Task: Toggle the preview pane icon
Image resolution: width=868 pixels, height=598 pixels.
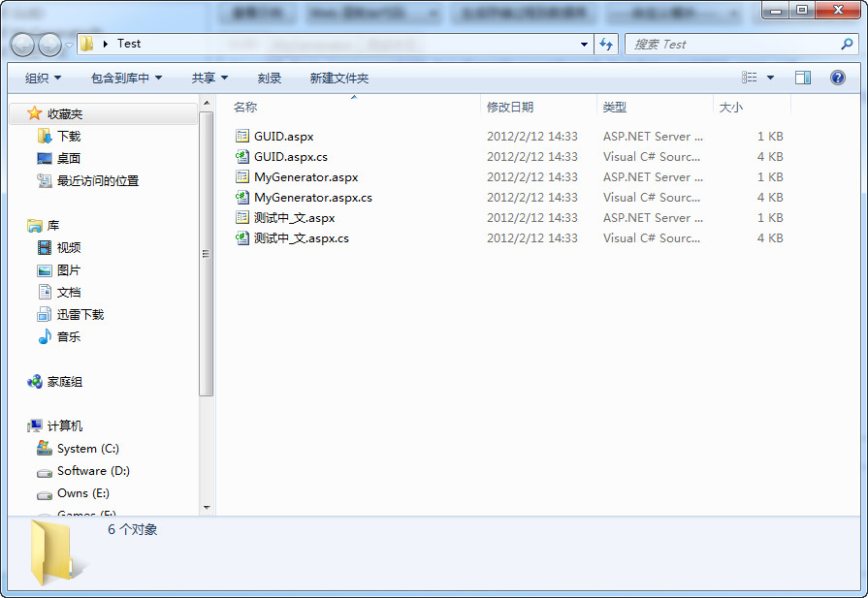Action: (x=803, y=78)
